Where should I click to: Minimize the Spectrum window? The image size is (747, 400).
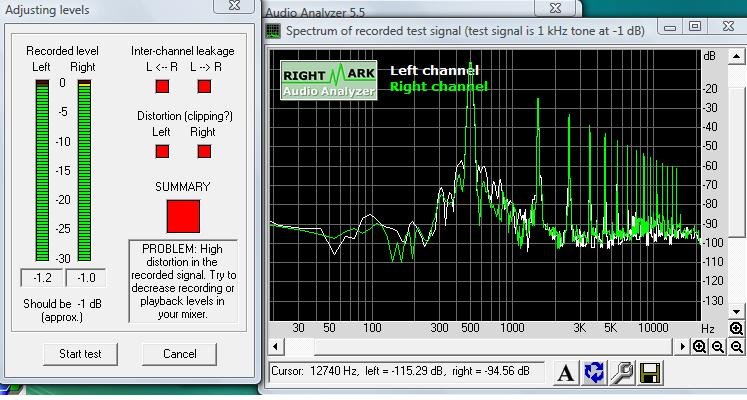pyautogui.click(x=670, y=26)
